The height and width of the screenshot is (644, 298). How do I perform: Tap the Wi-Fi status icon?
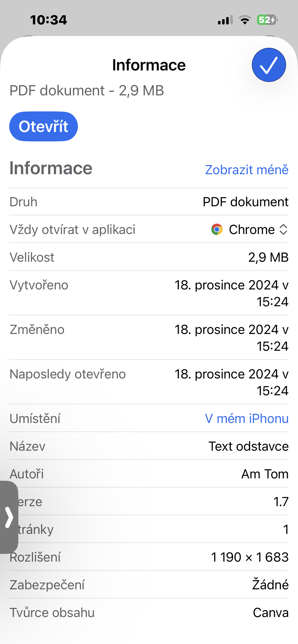[x=245, y=20]
